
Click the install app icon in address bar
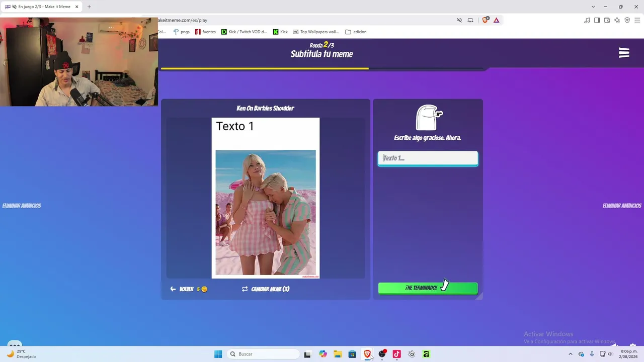pyautogui.click(x=470, y=20)
